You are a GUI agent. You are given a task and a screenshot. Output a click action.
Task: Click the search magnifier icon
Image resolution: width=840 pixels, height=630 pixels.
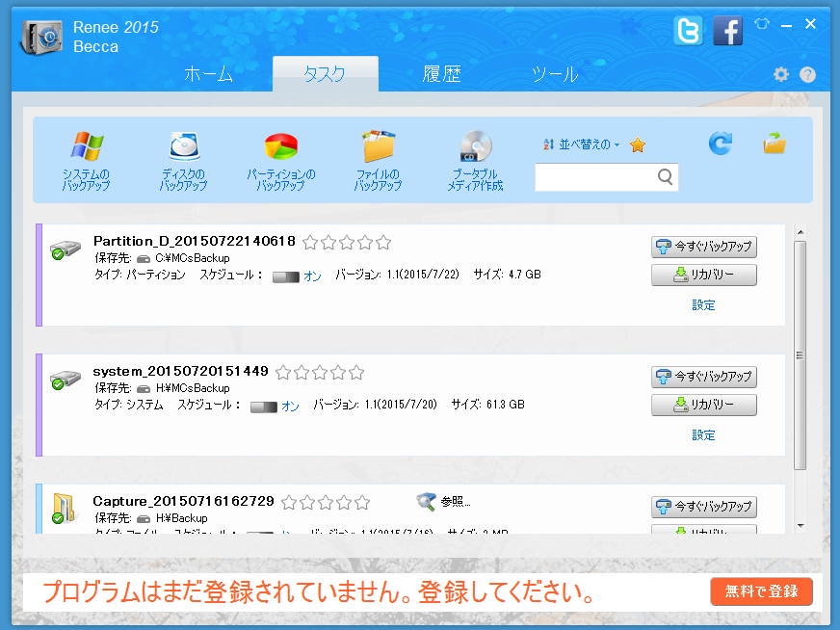pyautogui.click(x=665, y=176)
